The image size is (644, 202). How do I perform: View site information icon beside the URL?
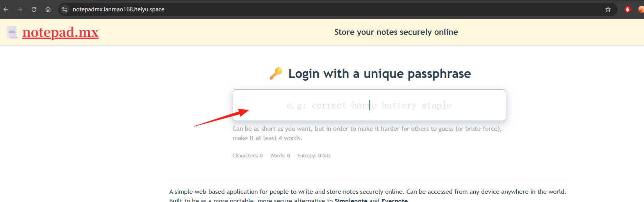click(x=65, y=9)
